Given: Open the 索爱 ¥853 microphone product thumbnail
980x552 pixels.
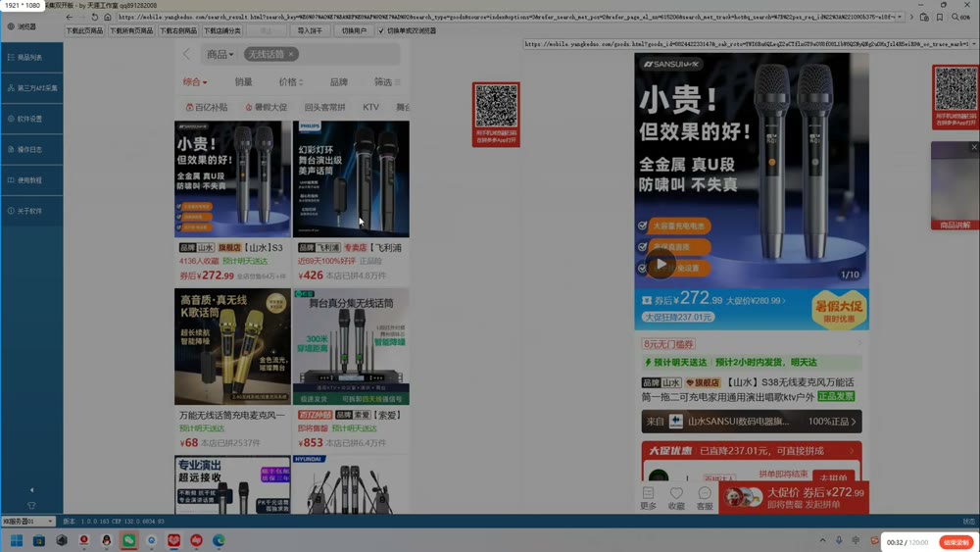Looking at the screenshot, I should click(x=351, y=346).
